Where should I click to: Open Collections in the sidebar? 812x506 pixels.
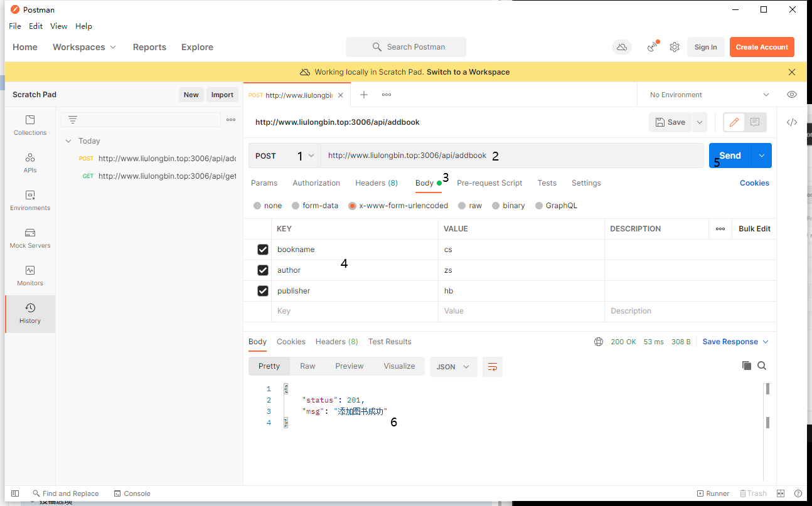coord(30,125)
